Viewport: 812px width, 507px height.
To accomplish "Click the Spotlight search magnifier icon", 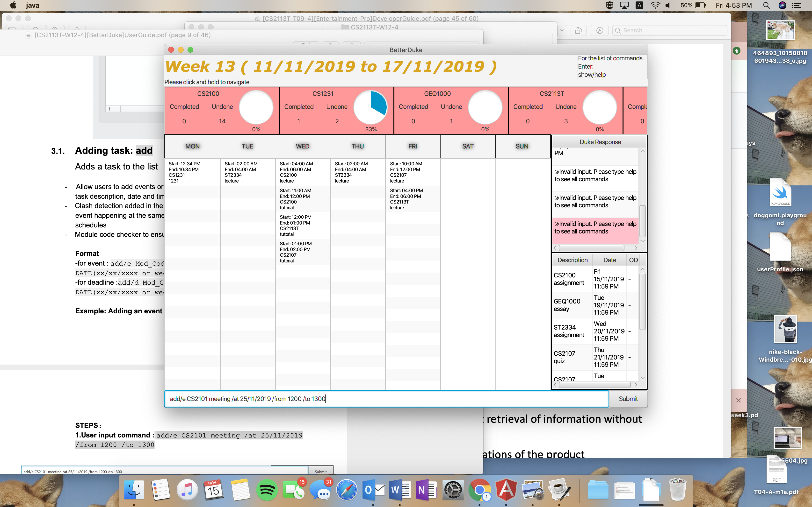I will coord(766,5).
